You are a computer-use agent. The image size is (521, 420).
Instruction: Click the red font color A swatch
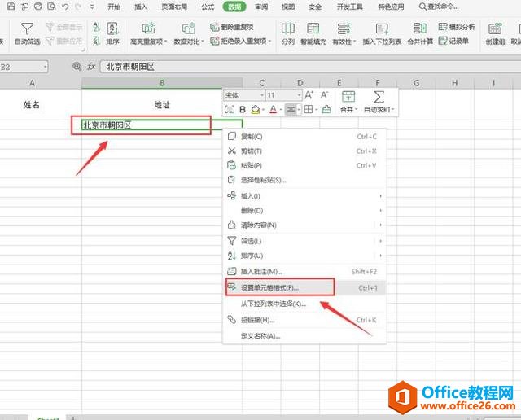point(274,109)
